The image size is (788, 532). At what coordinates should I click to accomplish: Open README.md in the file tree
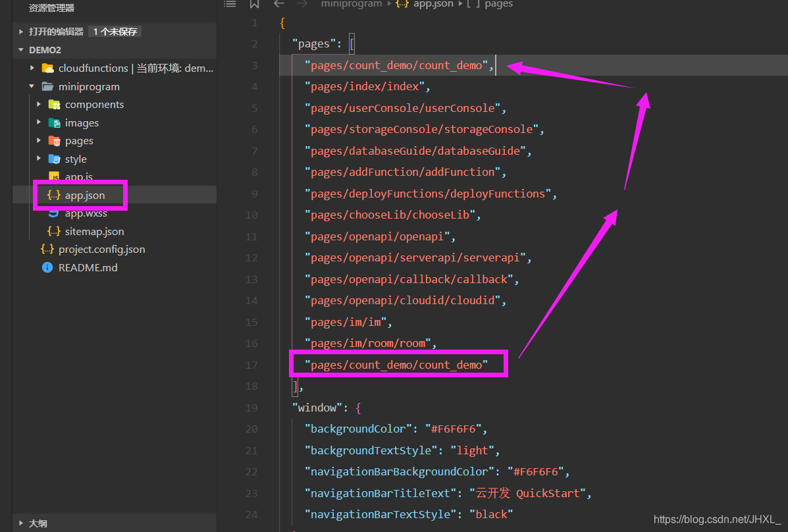88,267
